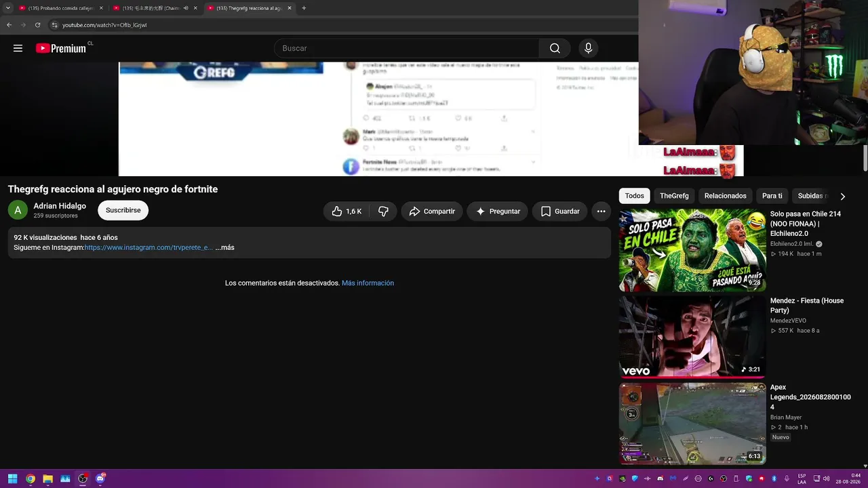This screenshot has height=488, width=868.
Task: Visit the MendezVEVO channel link
Action: point(788,321)
